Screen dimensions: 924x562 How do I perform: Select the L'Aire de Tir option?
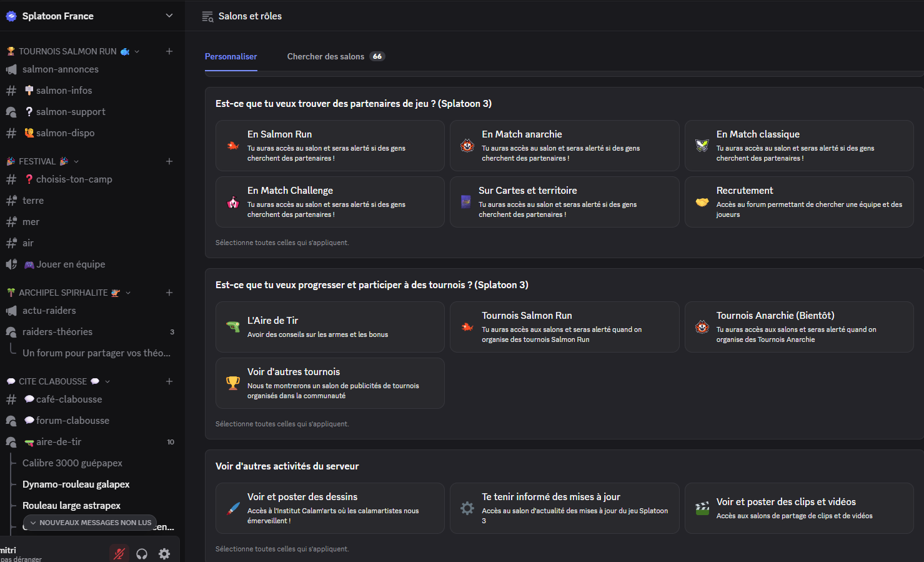tap(330, 327)
